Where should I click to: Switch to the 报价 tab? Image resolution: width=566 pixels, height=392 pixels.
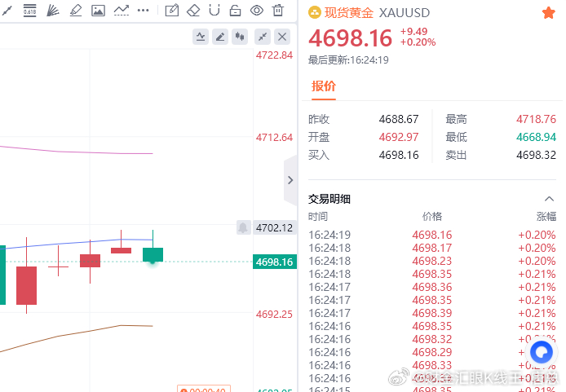[x=324, y=86]
